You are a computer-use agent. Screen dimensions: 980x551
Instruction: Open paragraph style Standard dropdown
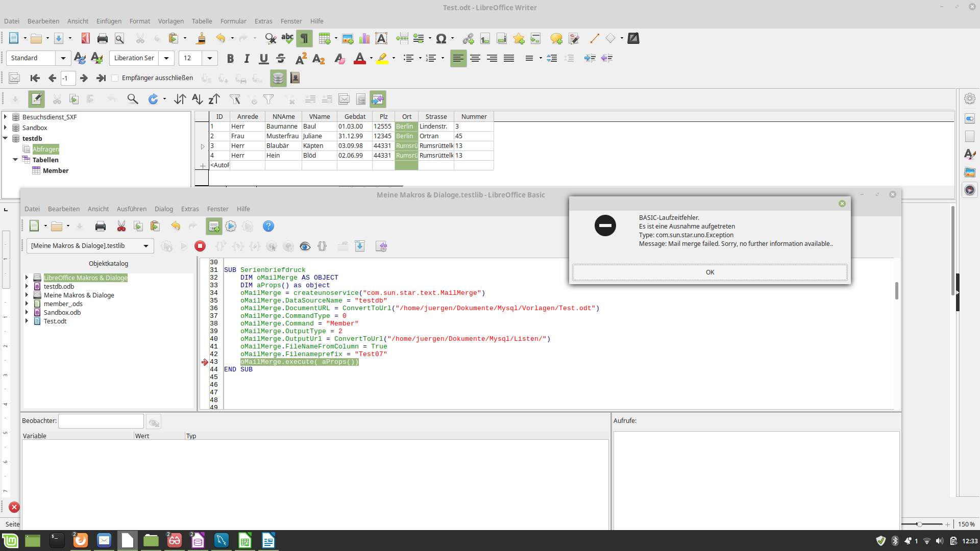pos(63,58)
